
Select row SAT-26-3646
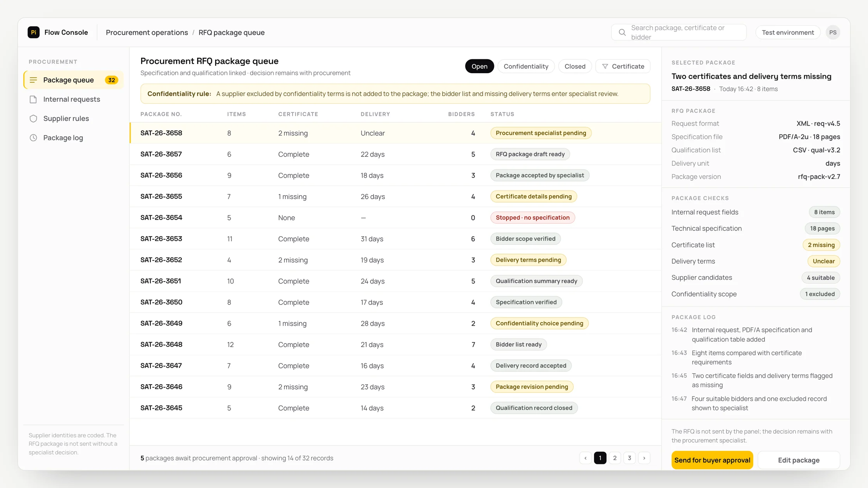click(395, 387)
